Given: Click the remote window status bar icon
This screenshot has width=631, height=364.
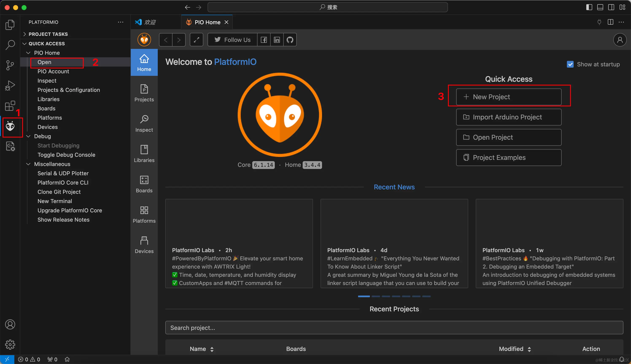Looking at the screenshot, I should click(x=7, y=359).
